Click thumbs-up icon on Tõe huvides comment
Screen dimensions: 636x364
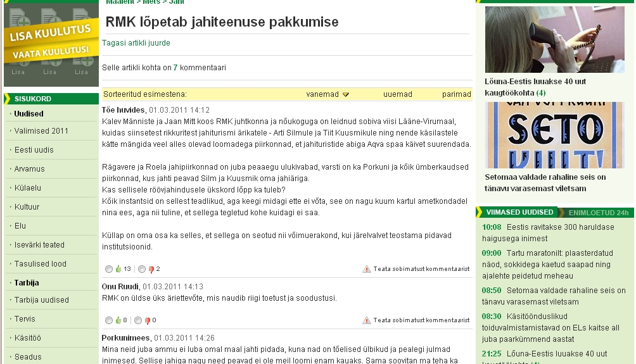tap(118, 269)
